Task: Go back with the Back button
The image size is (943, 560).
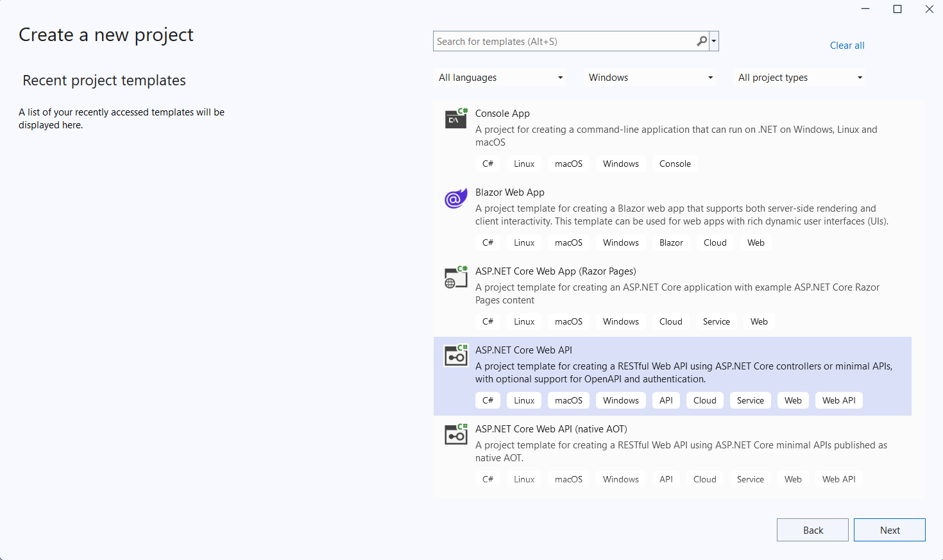Action: [812, 530]
